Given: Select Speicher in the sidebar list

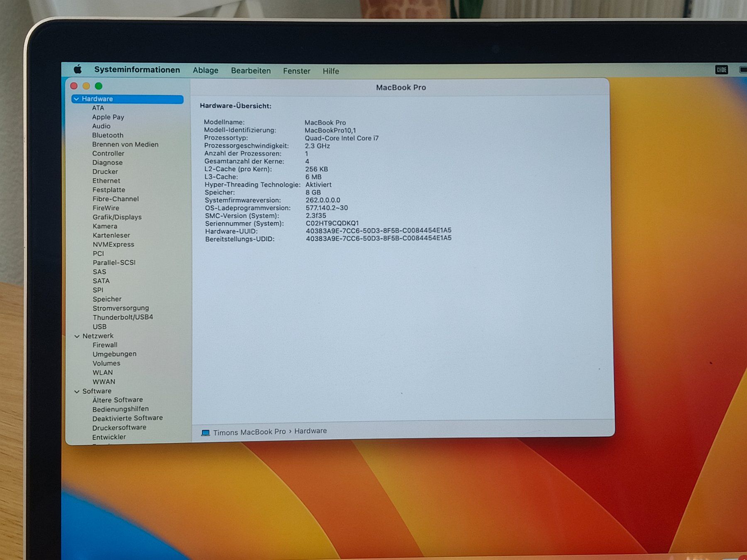Looking at the screenshot, I should coord(107,299).
